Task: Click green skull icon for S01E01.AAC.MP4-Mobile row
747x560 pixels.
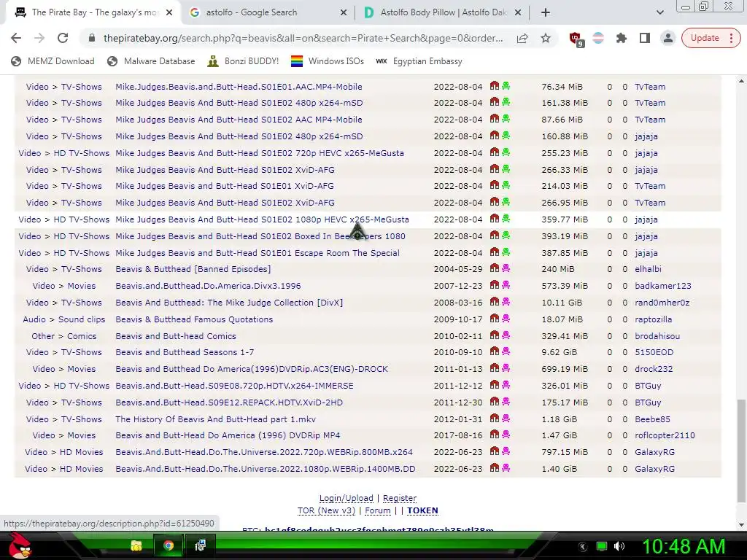Action: 506,86
